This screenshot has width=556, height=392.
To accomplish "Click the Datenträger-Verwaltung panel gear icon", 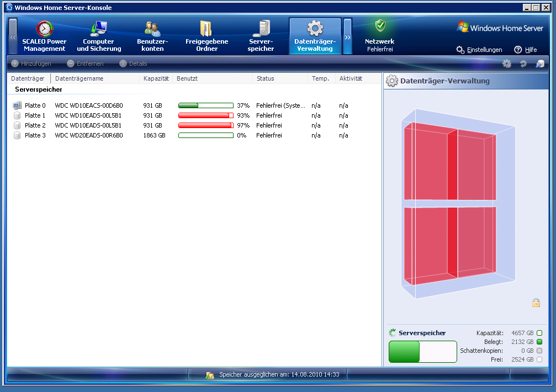I will (392, 81).
